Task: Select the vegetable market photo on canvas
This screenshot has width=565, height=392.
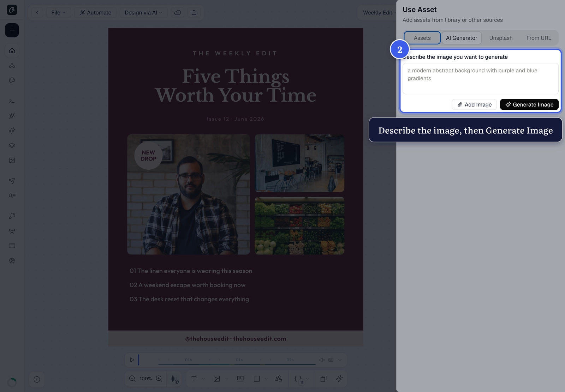Action: coord(299,226)
